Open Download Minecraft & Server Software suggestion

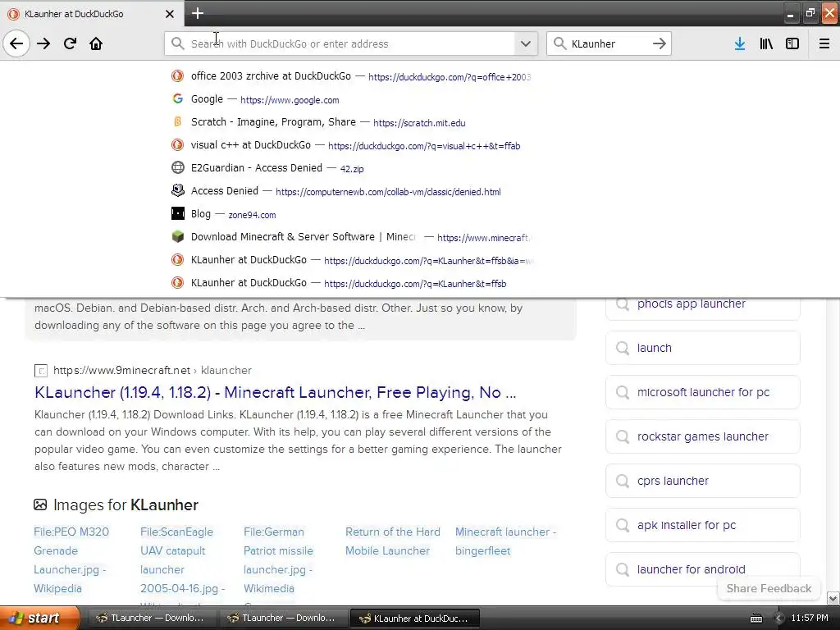[351, 237]
